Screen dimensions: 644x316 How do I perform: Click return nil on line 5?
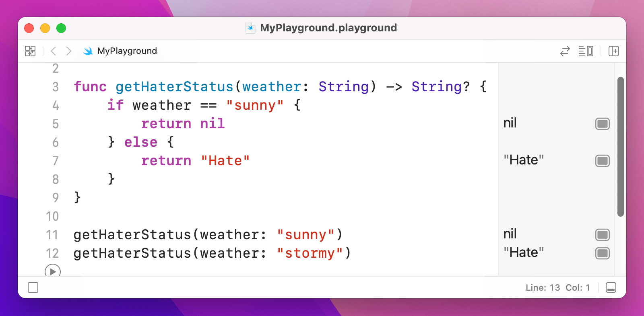coord(183,124)
